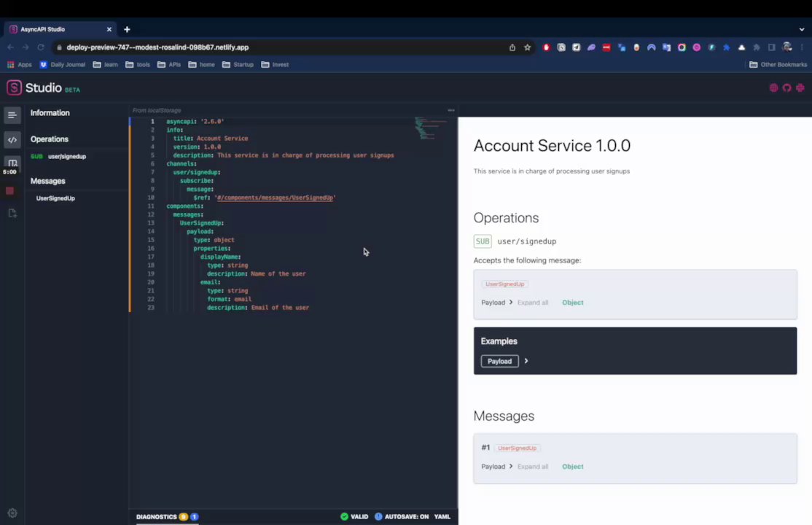Toggle the code editor icon in sidebar
The image size is (812, 525).
pyautogui.click(x=12, y=140)
